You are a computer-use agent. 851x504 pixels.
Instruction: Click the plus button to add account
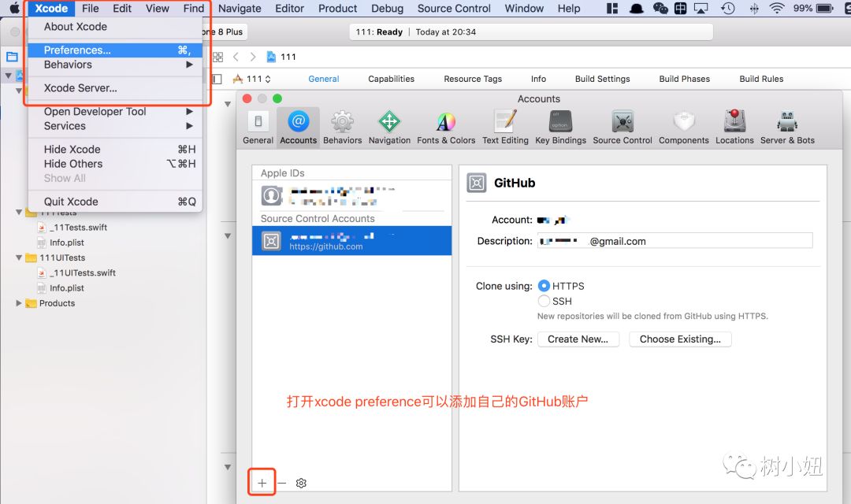pos(262,483)
